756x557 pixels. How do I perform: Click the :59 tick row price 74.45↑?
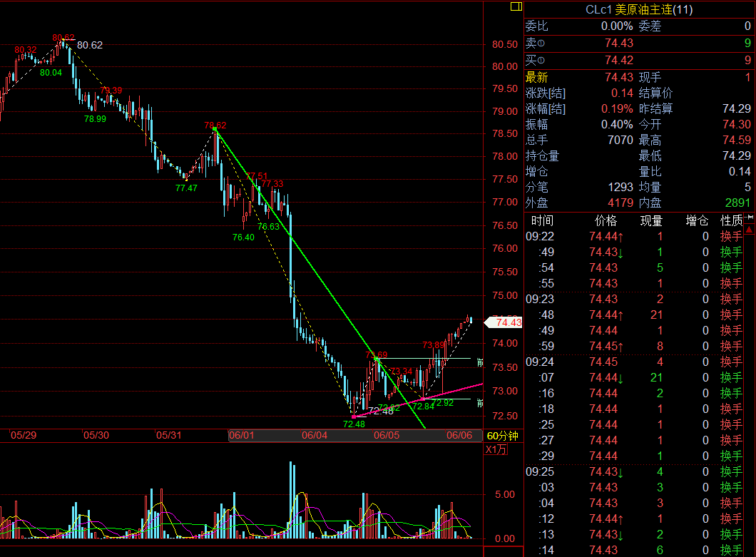(x=606, y=347)
